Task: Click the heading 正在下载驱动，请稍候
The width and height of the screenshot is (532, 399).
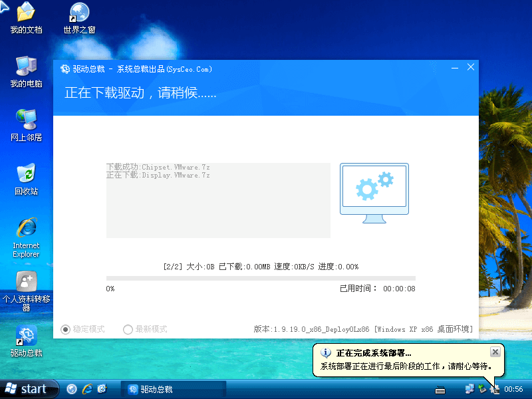Action: point(140,92)
